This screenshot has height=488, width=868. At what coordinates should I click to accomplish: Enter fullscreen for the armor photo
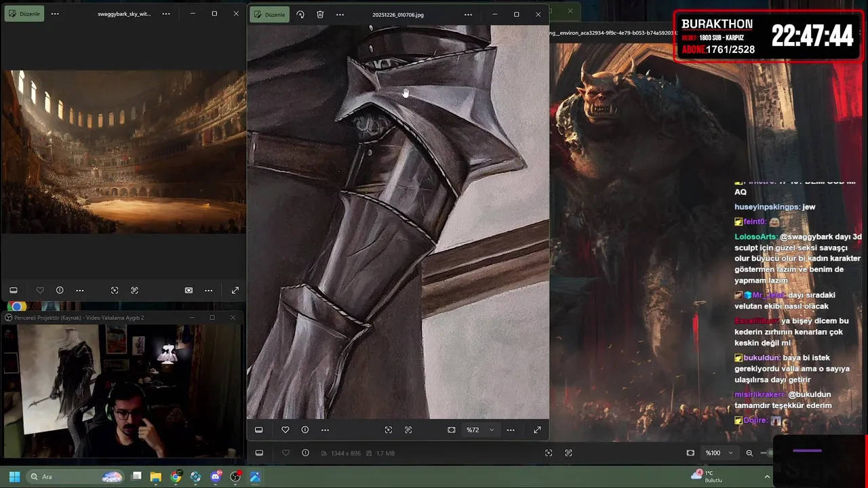[537, 430]
